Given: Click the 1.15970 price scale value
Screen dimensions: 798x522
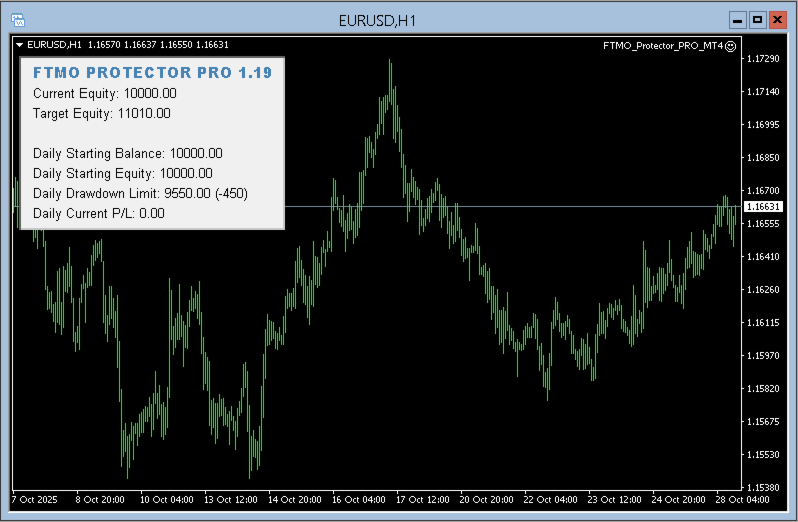Looking at the screenshot, I should (763, 356).
